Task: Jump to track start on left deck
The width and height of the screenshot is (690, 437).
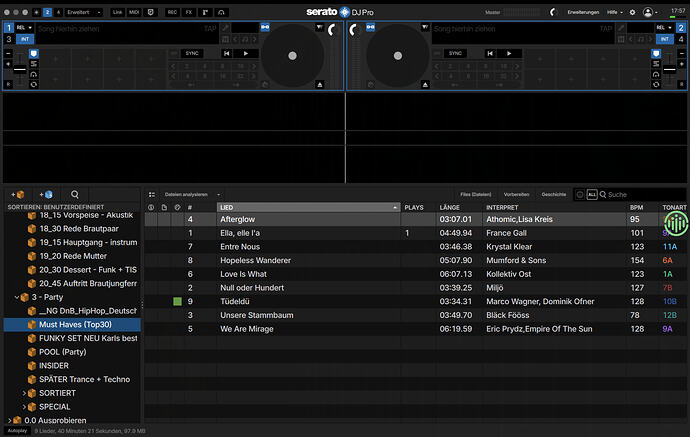Action: 227,53
